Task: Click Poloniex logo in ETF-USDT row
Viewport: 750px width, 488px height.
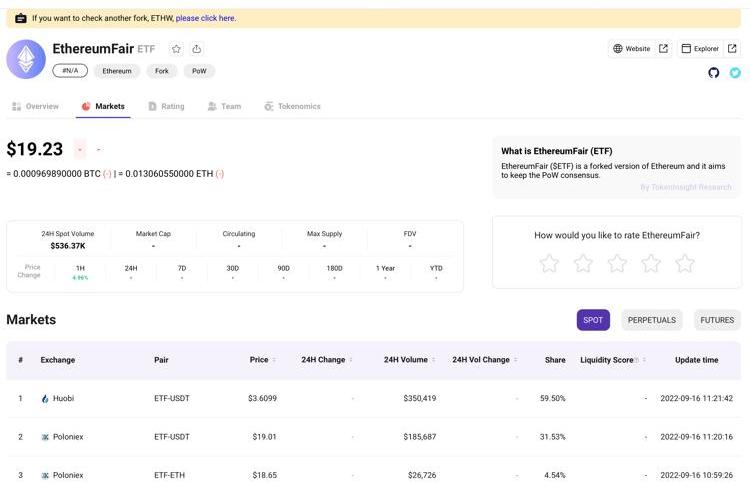Action: coord(45,437)
